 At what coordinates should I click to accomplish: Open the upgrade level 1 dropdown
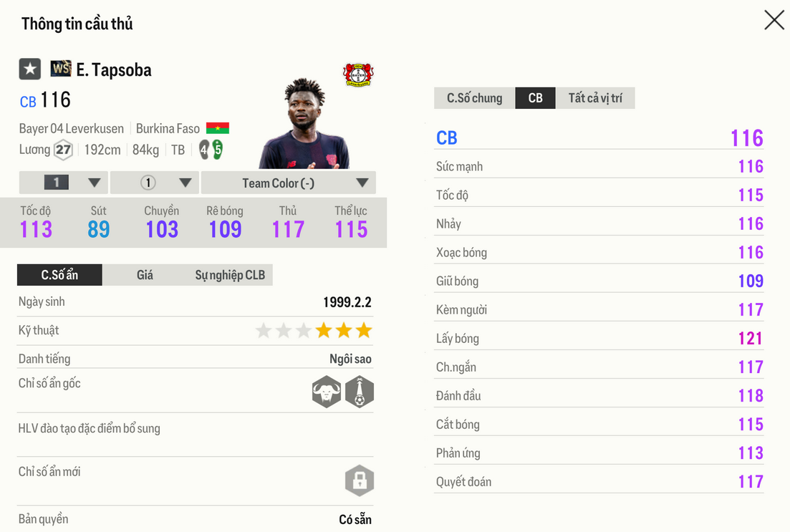[64, 183]
